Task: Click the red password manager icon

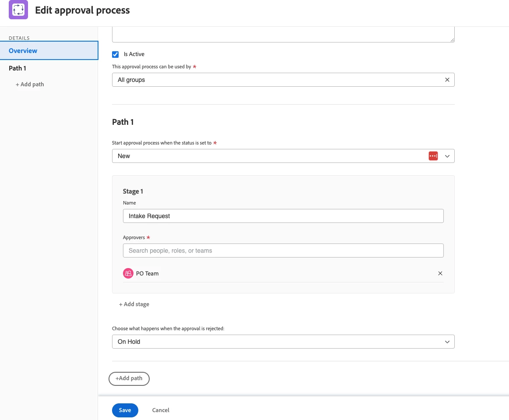Action: 433,156
